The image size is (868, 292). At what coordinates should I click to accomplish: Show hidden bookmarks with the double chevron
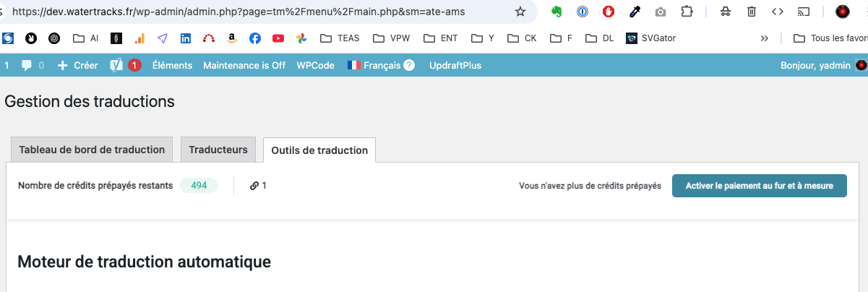[765, 38]
